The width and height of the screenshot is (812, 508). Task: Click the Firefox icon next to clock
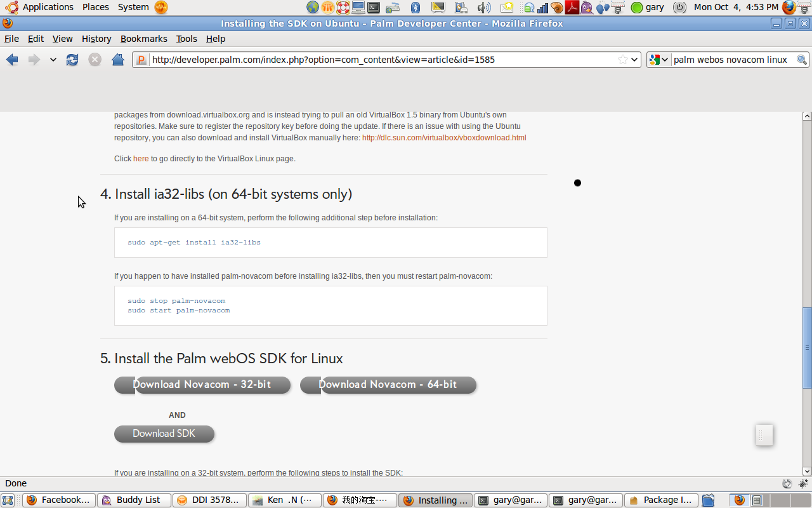pos(789,8)
